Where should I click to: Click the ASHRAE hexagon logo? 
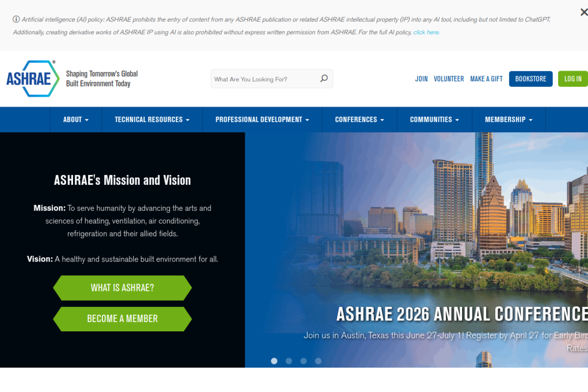click(x=33, y=79)
